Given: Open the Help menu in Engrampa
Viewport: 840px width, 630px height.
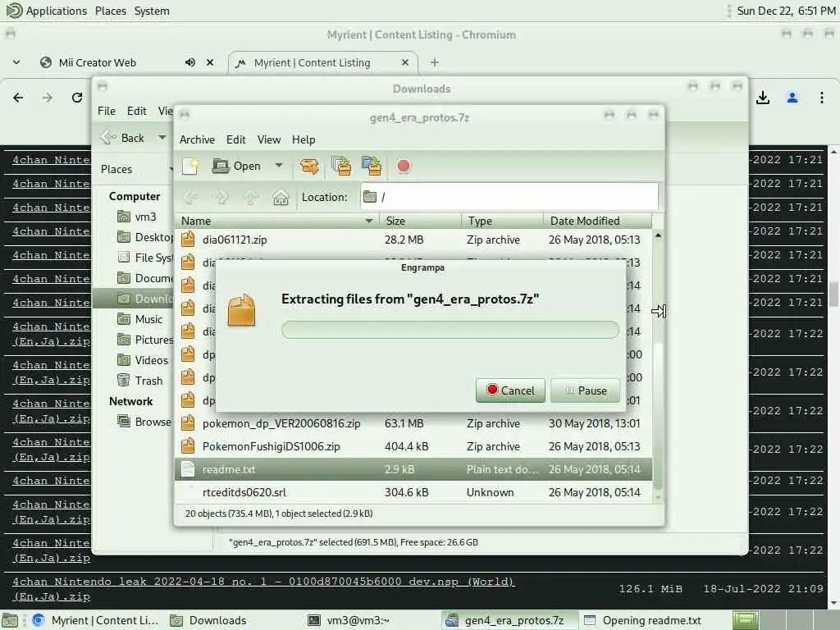Looking at the screenshot, I should pos(304,139).
